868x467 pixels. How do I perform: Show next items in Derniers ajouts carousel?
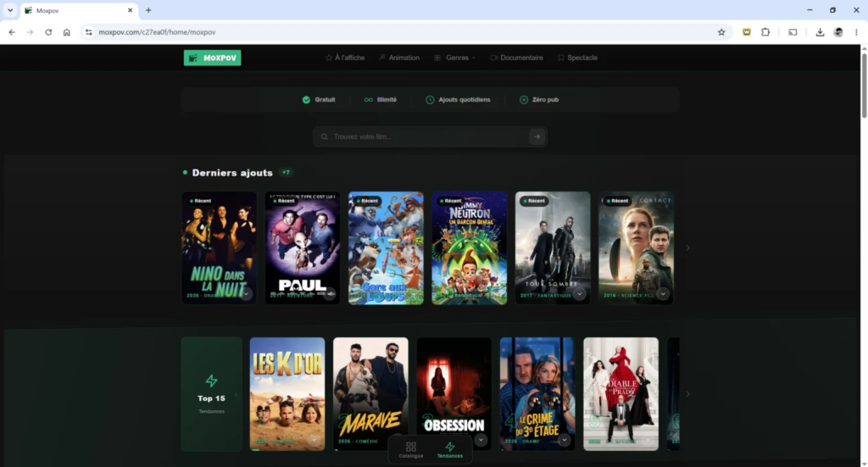point(687,247)
